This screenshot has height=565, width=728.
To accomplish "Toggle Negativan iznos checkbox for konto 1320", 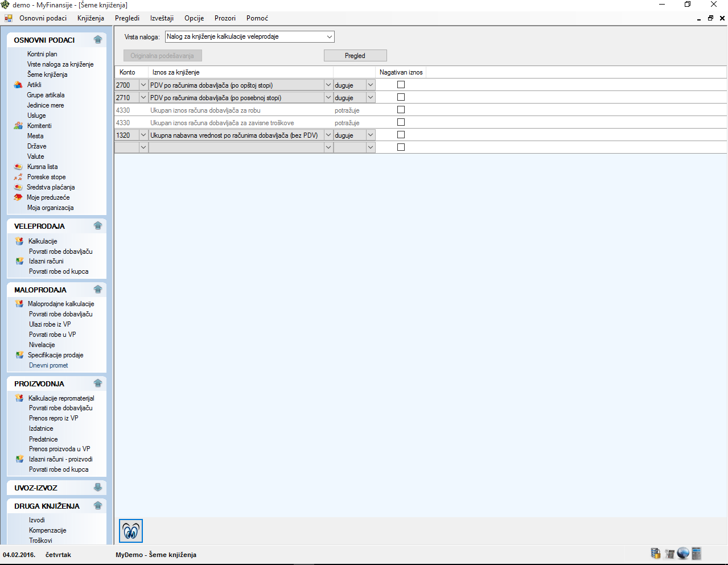I will (x=401, y=135).
